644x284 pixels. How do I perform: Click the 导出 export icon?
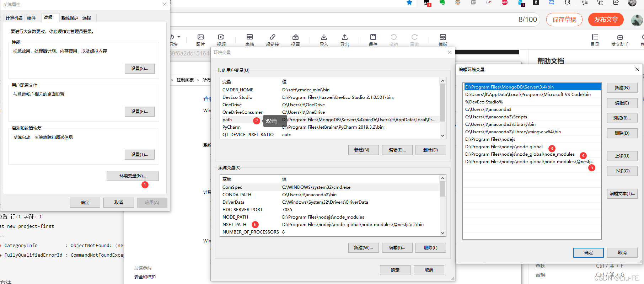(x=344, y=40)
